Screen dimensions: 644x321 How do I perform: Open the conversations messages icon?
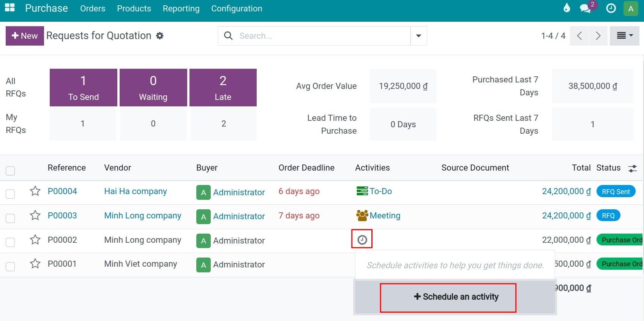(x=586, y=8)
